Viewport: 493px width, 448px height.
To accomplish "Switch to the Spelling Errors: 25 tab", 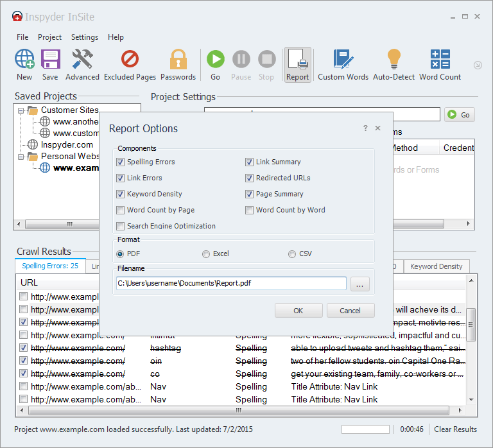I will [x=50, y=266].
